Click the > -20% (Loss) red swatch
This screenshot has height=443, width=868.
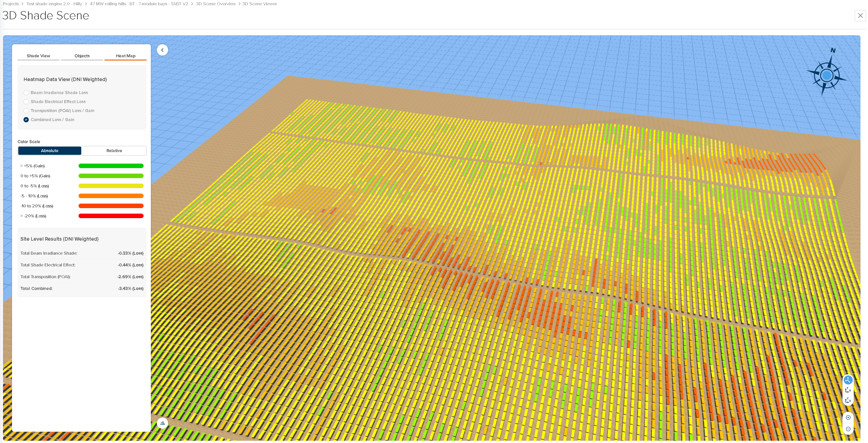click(111, 216)
